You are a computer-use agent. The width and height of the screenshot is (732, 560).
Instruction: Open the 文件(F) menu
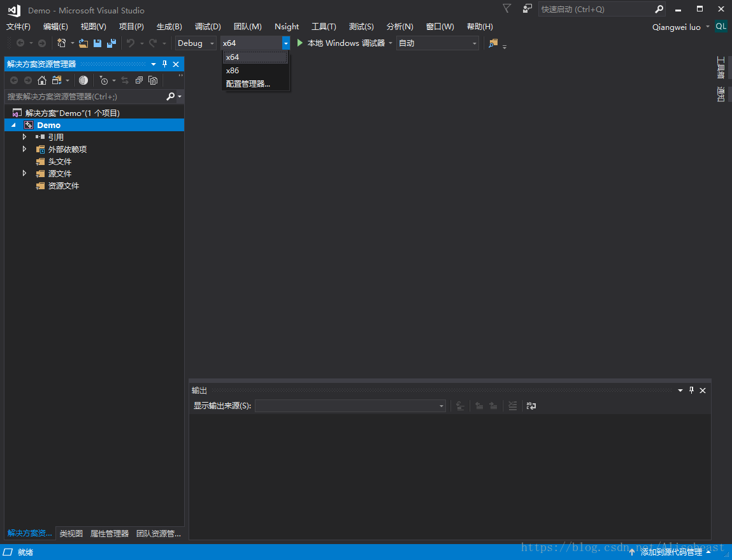click(x=18, y=27)
